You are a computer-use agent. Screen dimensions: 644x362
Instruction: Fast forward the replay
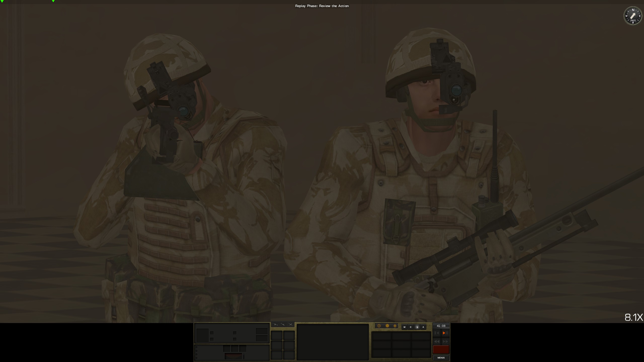pyautogui.click(x=445, y=341)
